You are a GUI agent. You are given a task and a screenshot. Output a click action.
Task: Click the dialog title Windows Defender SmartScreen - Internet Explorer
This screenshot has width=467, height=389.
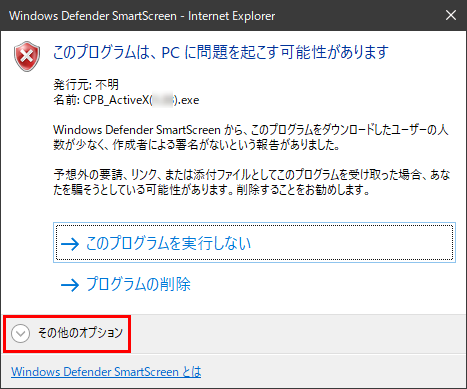pyautogui.click(x=142, y=16)
